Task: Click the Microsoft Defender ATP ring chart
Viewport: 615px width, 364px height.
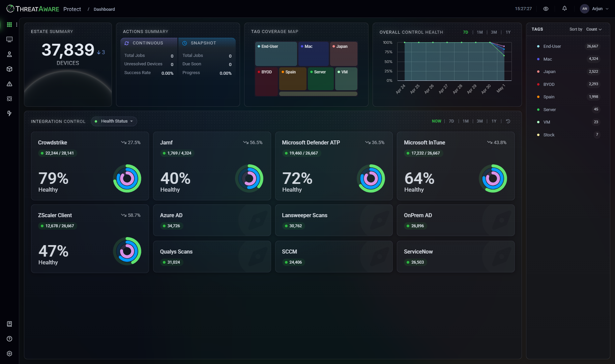Action: (x=371, y=178)
